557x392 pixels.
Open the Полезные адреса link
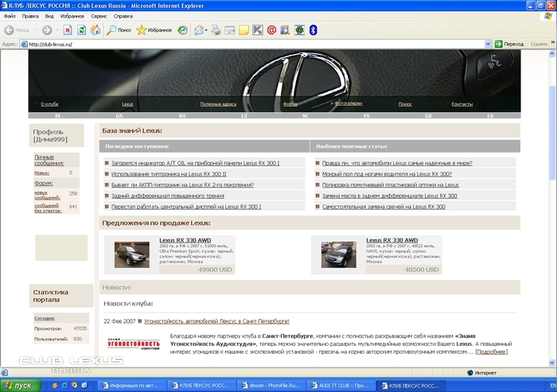[218, 104]
